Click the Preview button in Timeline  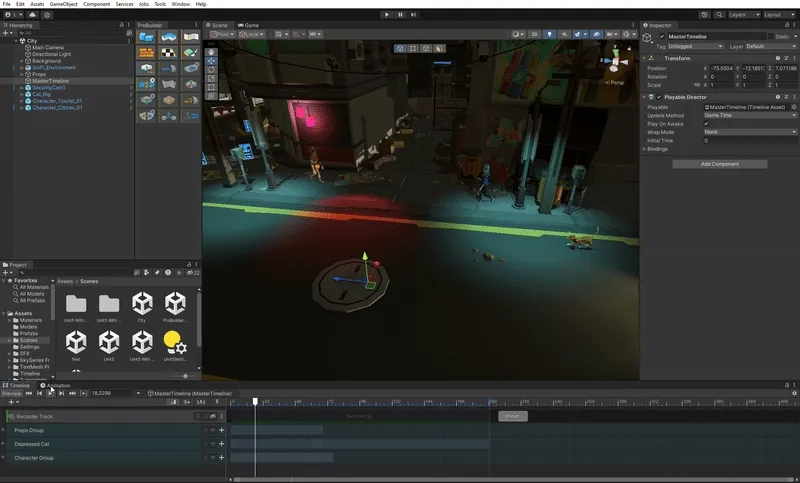(11, 393)
